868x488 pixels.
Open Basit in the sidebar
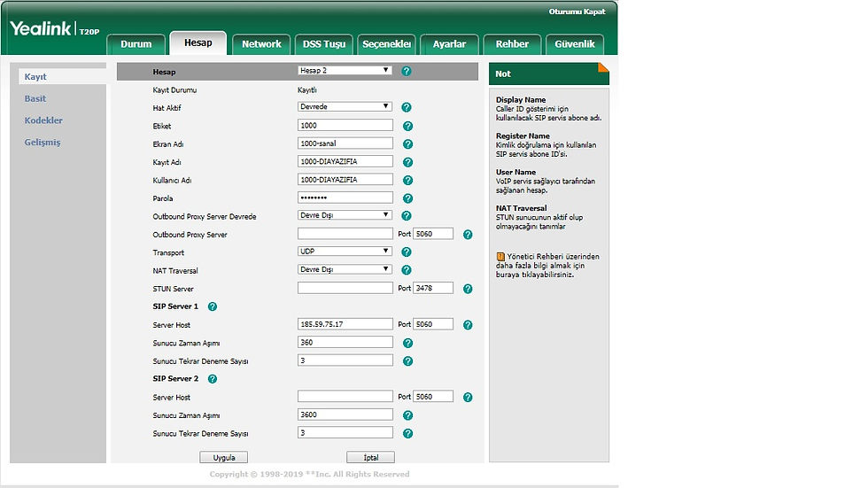pyautogui.click(x=35, y=98)
